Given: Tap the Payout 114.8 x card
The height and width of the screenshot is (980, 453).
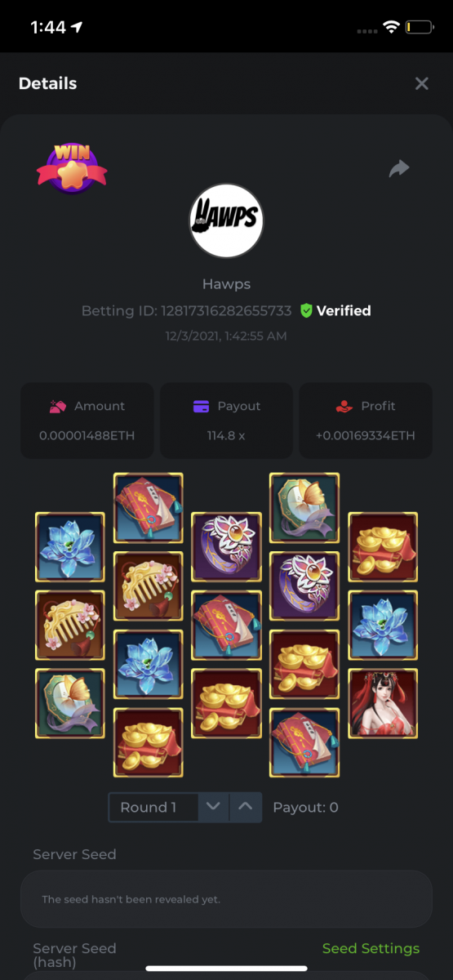Looking at the screenshot, I should [226, 420].
